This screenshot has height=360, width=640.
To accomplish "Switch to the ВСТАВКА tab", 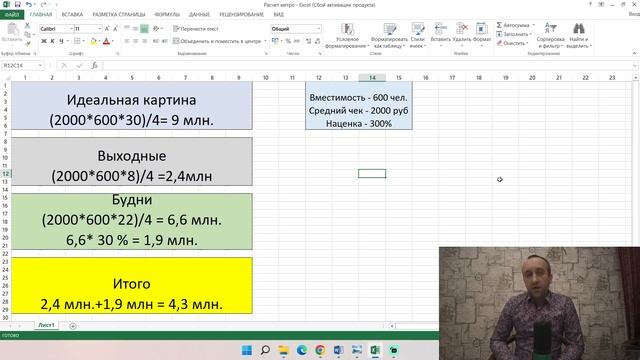I will tap(72, 15).
